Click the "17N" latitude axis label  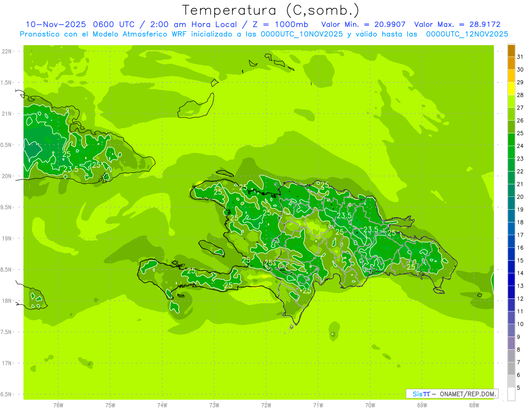click(7, 363)
